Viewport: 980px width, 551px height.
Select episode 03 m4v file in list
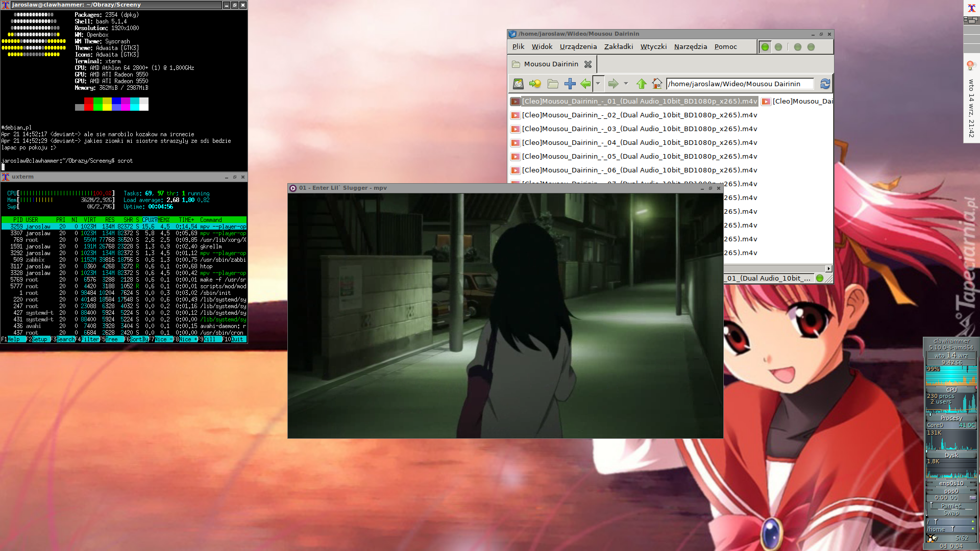pos(634,129)
